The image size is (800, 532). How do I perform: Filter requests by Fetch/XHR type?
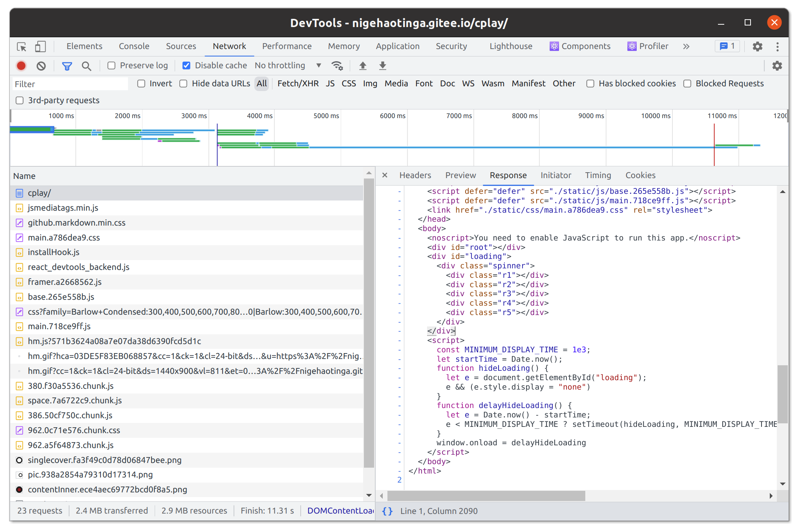click(298, 84)
